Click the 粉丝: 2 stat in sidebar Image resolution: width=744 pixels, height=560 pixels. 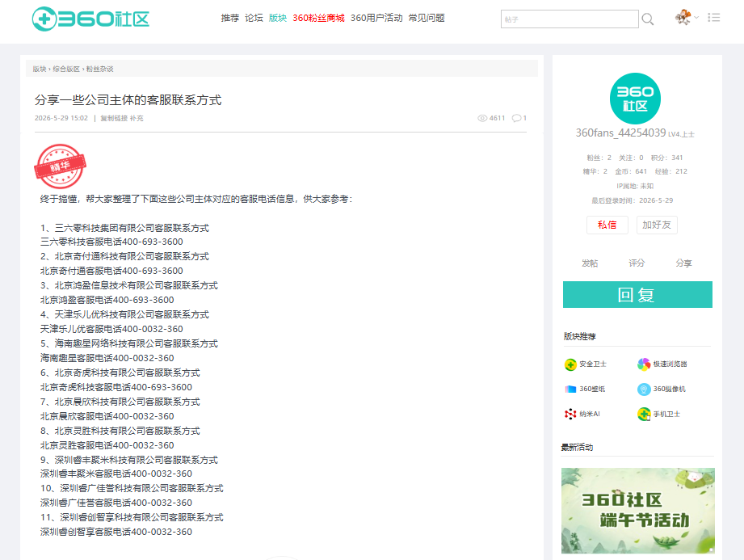tap(599, 158)
